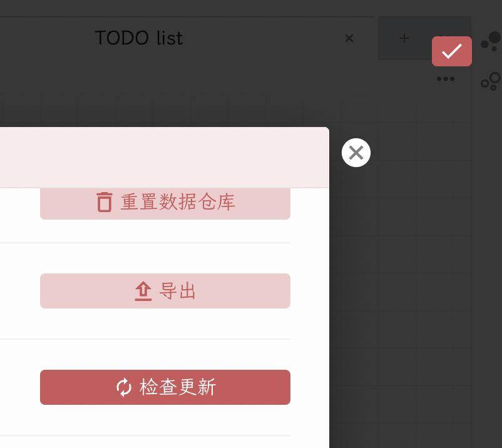Click the plus icon to add a tab
This screenshot has width=502, height=448.
click(x=404, y=38)
